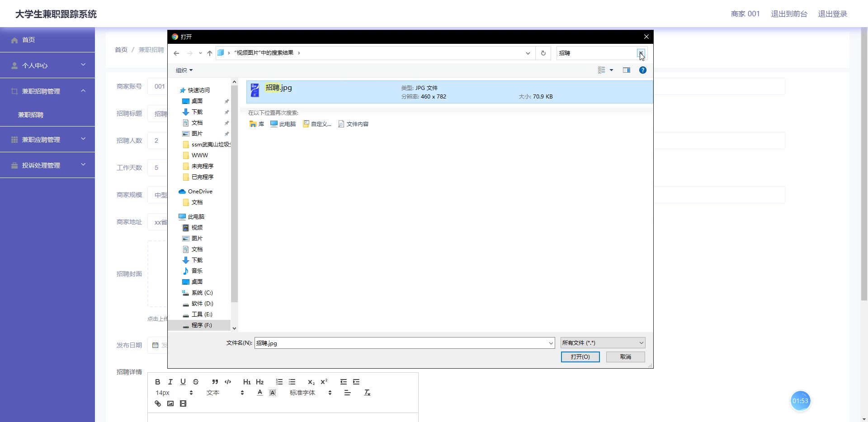Click the 打开(O) button

click(580, 357)
